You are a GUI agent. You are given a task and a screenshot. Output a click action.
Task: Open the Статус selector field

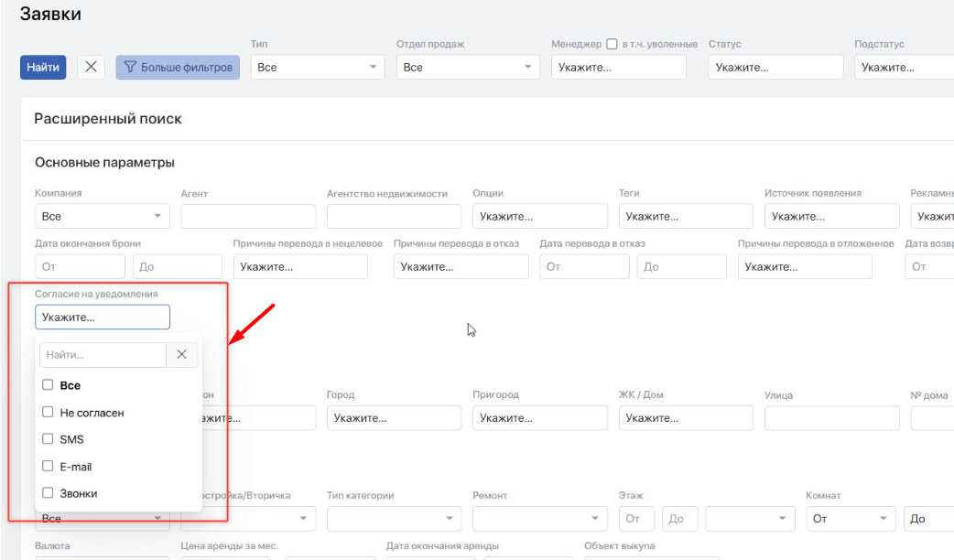coord(775,67)
